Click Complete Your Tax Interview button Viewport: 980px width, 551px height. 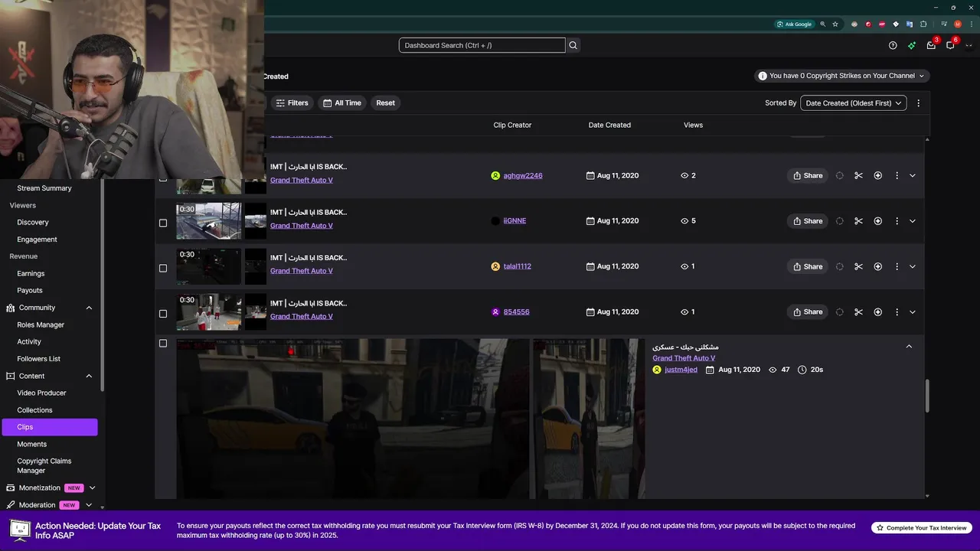click(922, 528)
